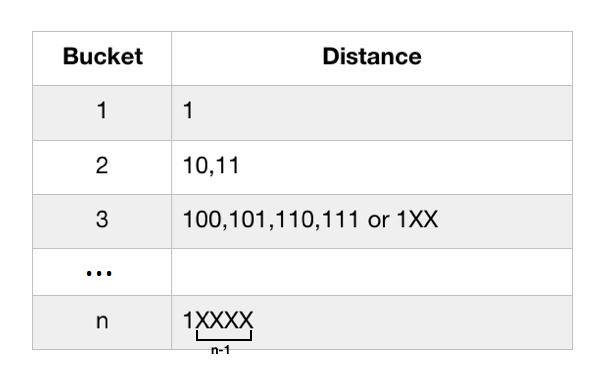This screenshot has height=377, width=607.
Task: Click the n-1 bracket label
Action: (221, 350)
